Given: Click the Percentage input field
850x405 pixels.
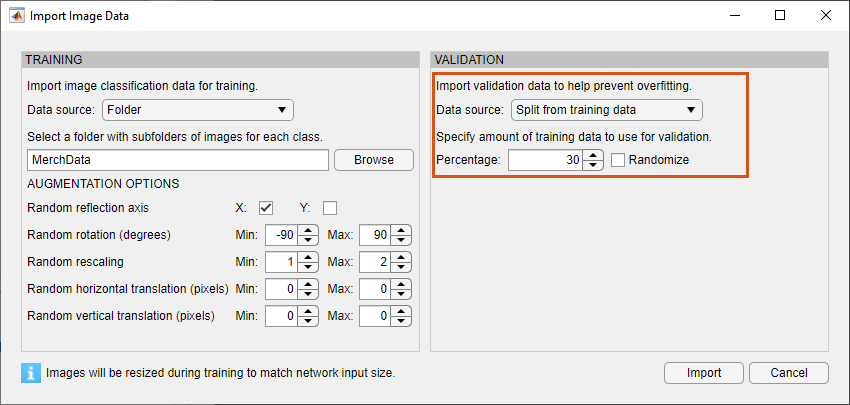Looking at the screenshot, I should [546, 160].
